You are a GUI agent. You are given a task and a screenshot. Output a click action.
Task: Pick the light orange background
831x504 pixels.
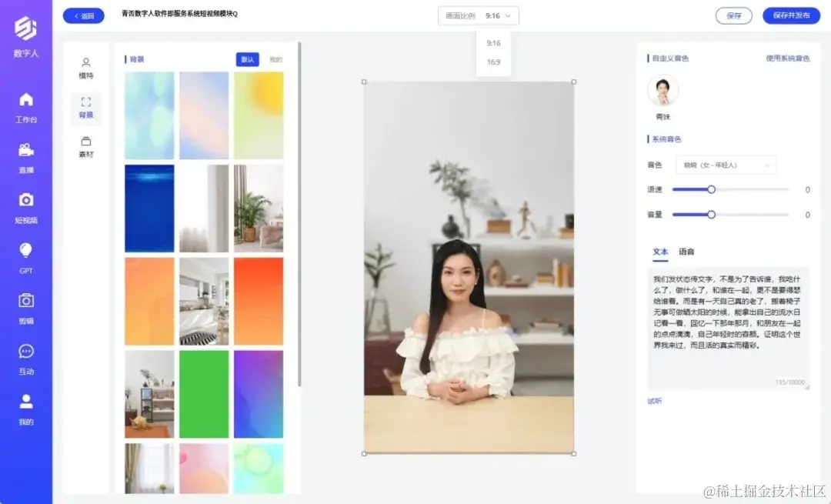[x=149, y=302]
